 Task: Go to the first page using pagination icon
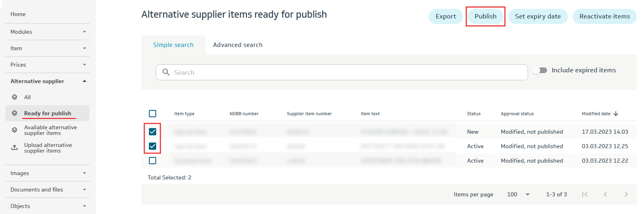pos(584,194)
